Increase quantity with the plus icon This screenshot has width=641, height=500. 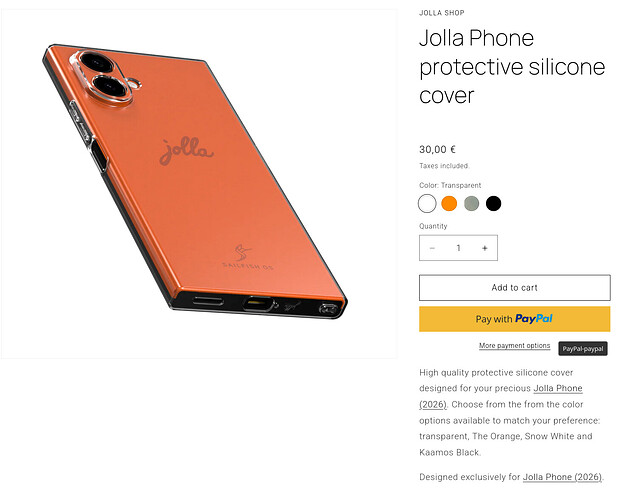[484, 248]
